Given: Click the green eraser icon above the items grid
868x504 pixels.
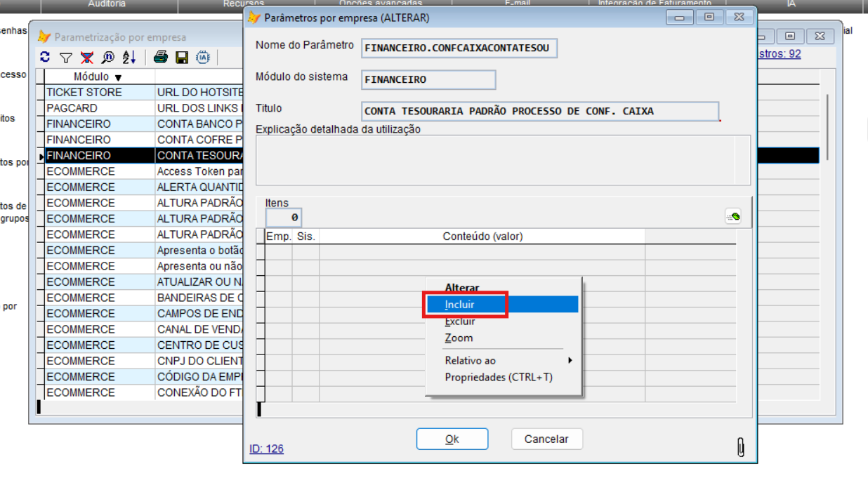Looking at the screenshot, I should (x=733, y=217).
